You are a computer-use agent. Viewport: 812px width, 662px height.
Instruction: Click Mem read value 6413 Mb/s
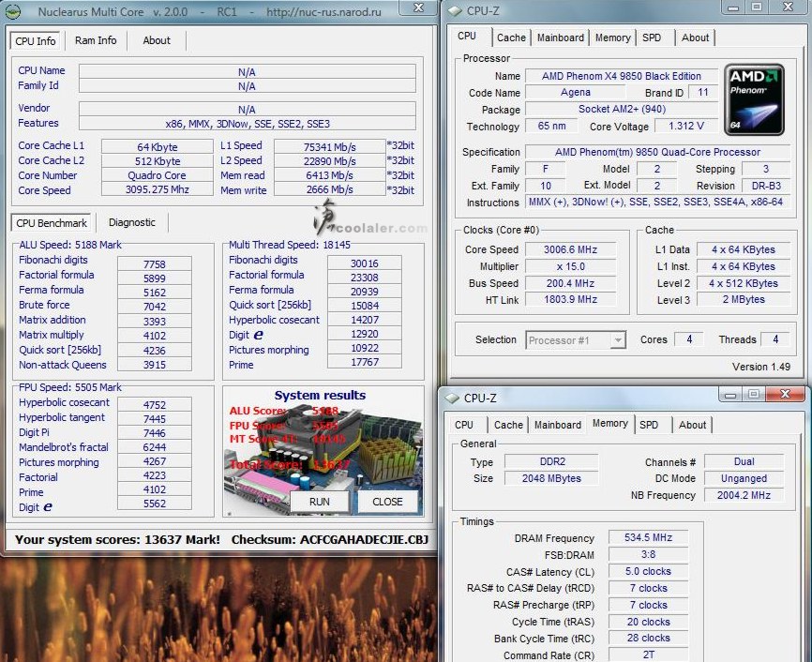(x=329, y=175)
